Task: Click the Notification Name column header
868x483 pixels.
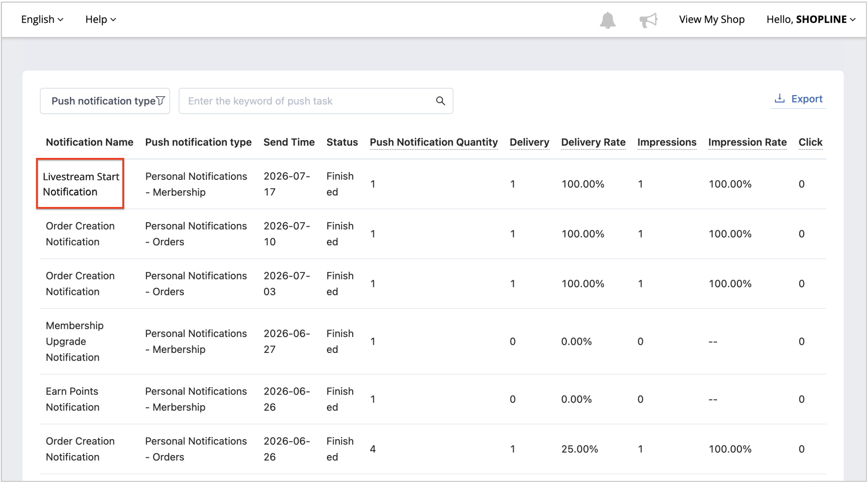Action: point(90,142)
